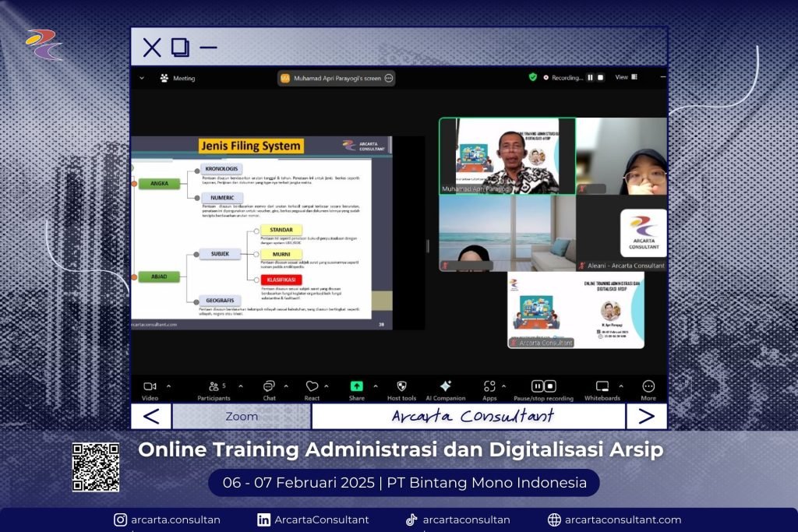Click Pause/stop recording in bottom toolbar
798x532 pixels.
[543, 386]
